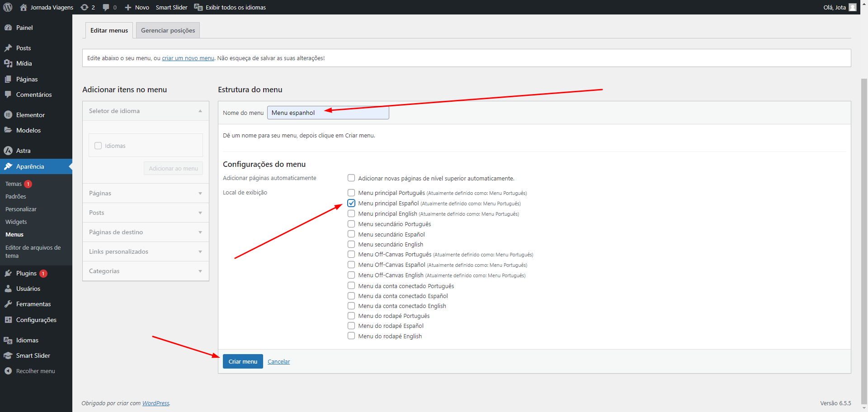
Task: Expand Páginas de destino section
Action: [146, 232]
